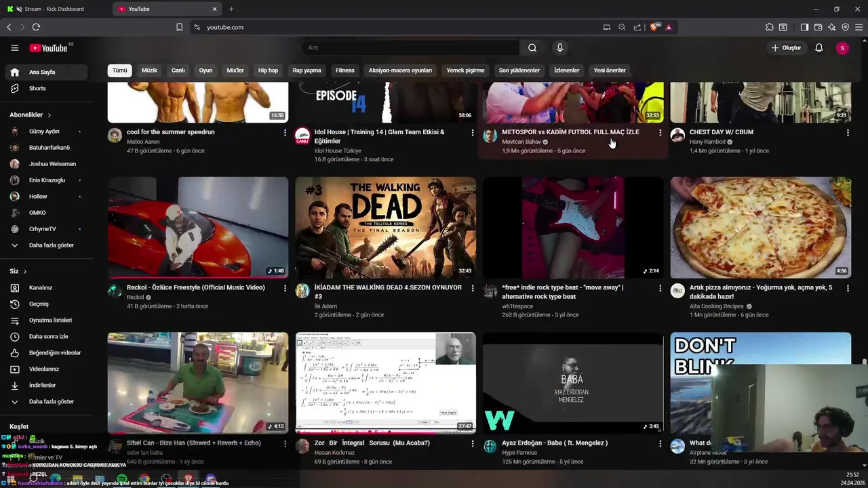Open options menu for Reckol Özlüce Freestyle
Image resolution: width=868 pixels, height=488 pixels.
285,288
